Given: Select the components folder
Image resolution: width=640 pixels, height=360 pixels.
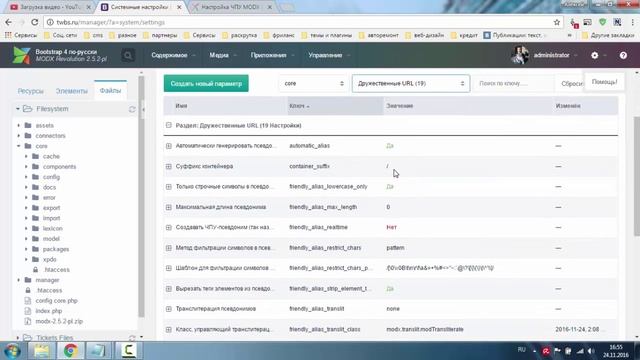Looking at the screenshot, I should pyautogui.click(x=60, y=167).
